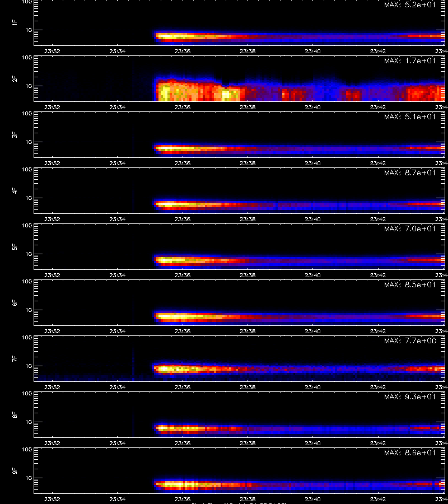Click the 23:32 tick label under 4F panel
This screenshot has height=504, width=448.
pyautogui.click(x=52, y=219)
